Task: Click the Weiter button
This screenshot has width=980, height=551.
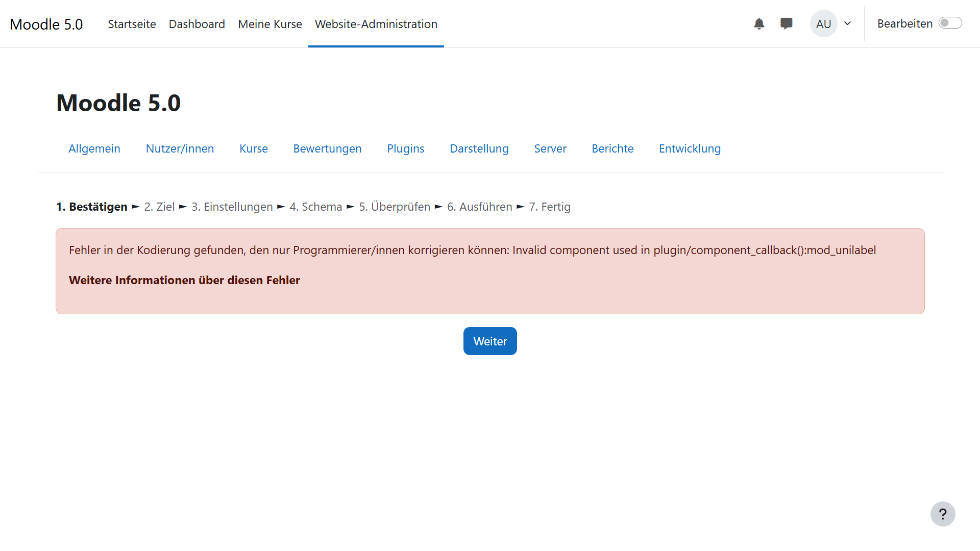Action: [489, 341]
